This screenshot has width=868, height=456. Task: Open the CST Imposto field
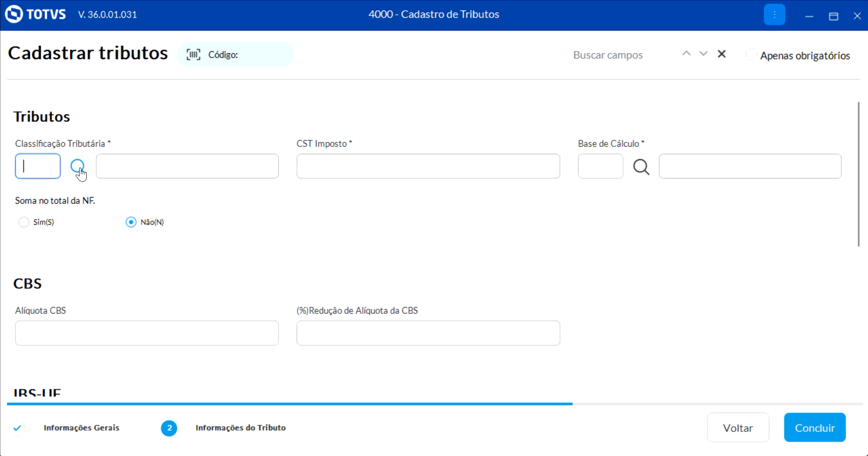[428, 166]
